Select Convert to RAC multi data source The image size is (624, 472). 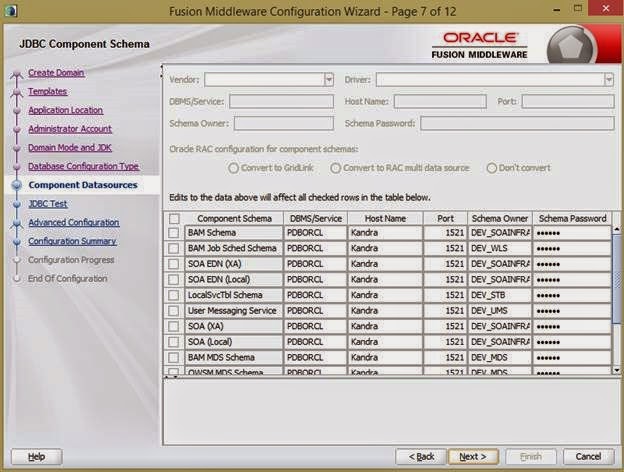[335, 168]
